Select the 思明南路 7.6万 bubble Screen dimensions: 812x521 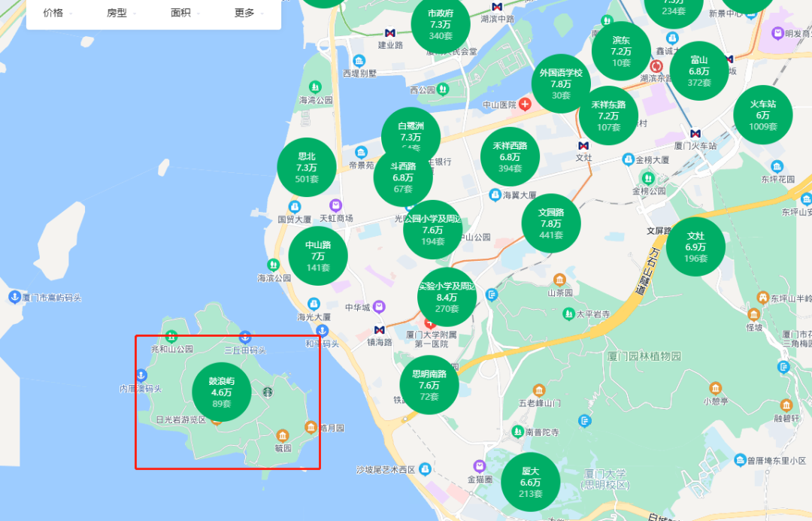tap(429, 385)
